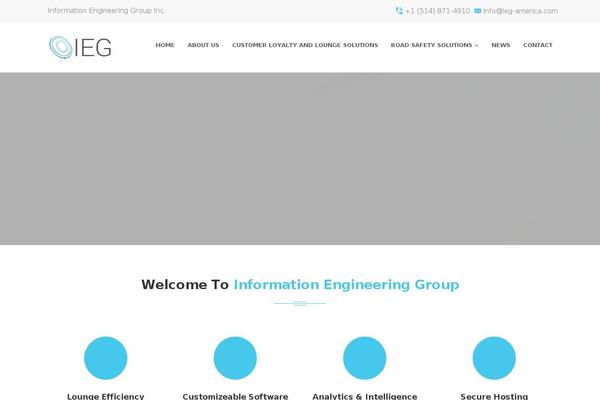This screenshot has height=400, width=600.
Task: Click the info@ieg-america.com email link
Action: coord(520,11)
